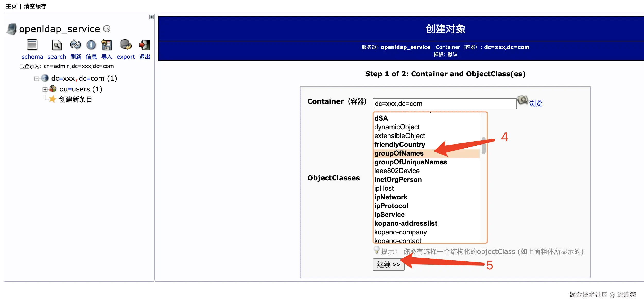Select inetOrgPerson in ObjectClasses list

[398, 180]
